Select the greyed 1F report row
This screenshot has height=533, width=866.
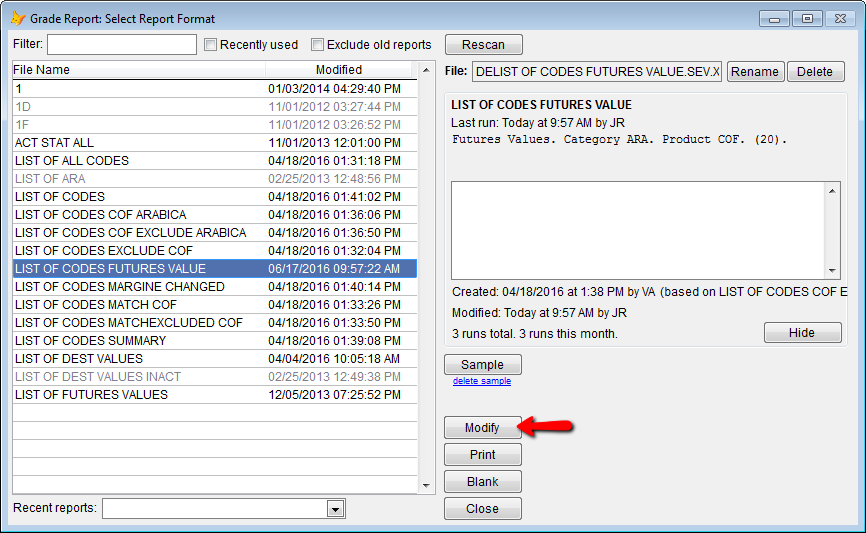(215, 125)
